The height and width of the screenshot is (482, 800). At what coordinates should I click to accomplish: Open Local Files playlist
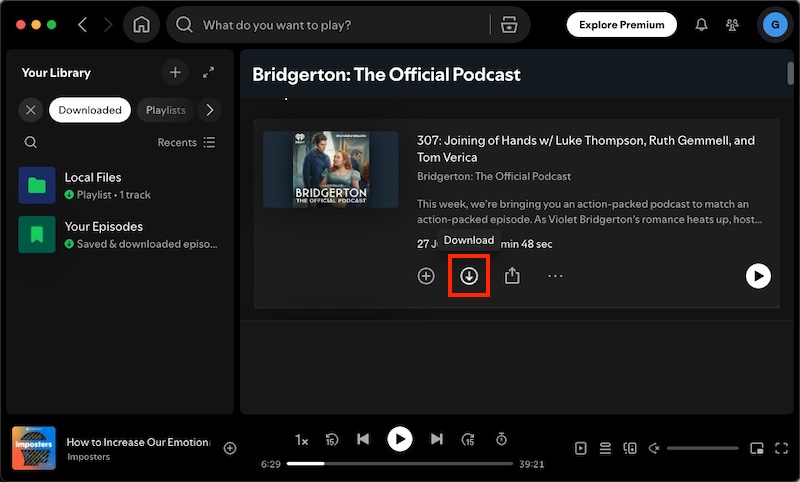click(x=120, y=185)
